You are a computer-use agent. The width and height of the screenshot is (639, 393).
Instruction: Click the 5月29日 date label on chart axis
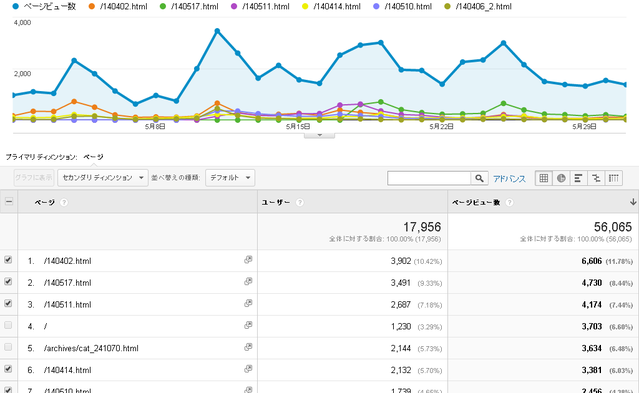(x=584, y=127)
